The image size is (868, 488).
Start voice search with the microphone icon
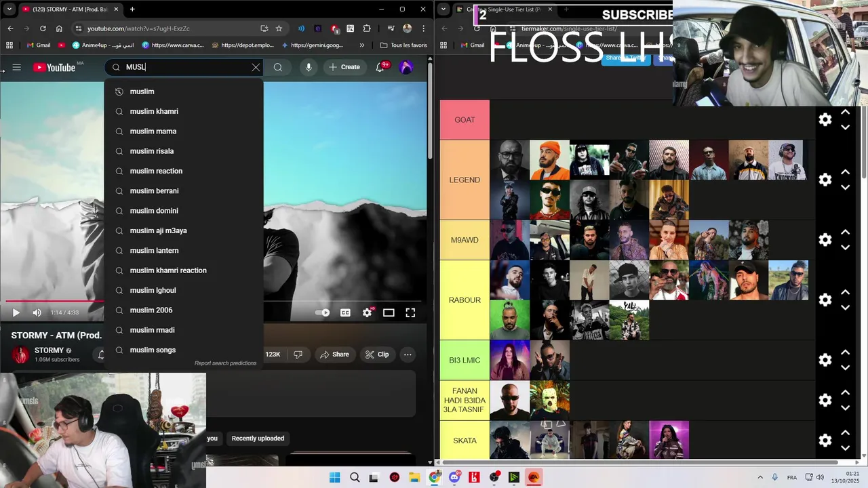click(x=309, y=67)
